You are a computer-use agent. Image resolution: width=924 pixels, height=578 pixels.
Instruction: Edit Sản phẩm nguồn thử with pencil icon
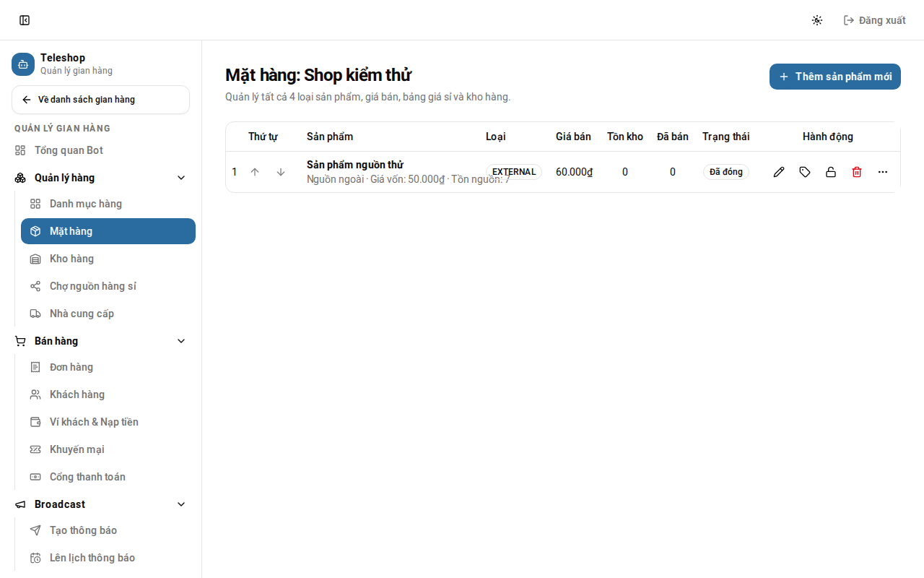[779, 172]
